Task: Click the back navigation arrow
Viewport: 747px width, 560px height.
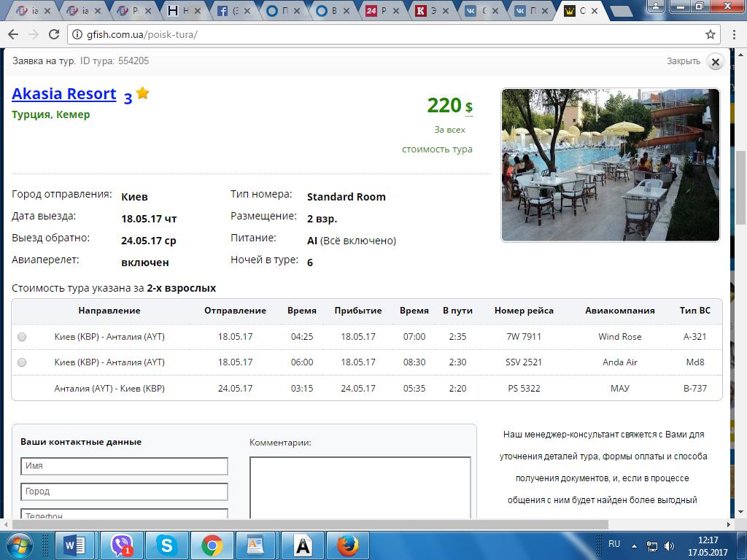Action: [13, 34]
